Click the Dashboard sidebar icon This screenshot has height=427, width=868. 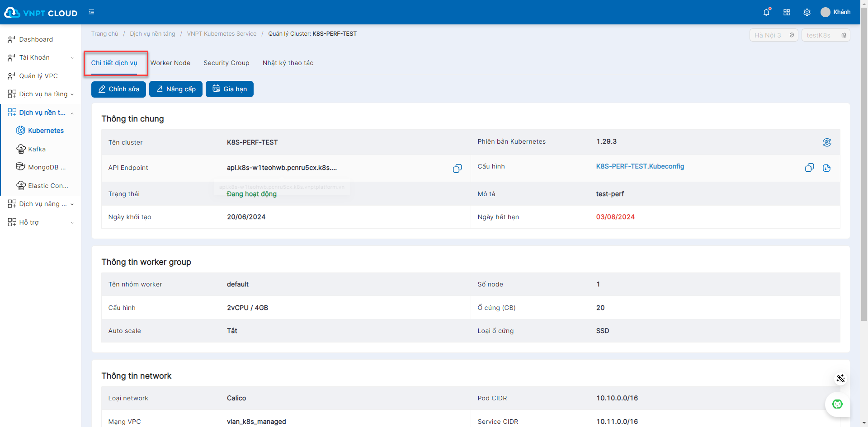pos(12,39)
